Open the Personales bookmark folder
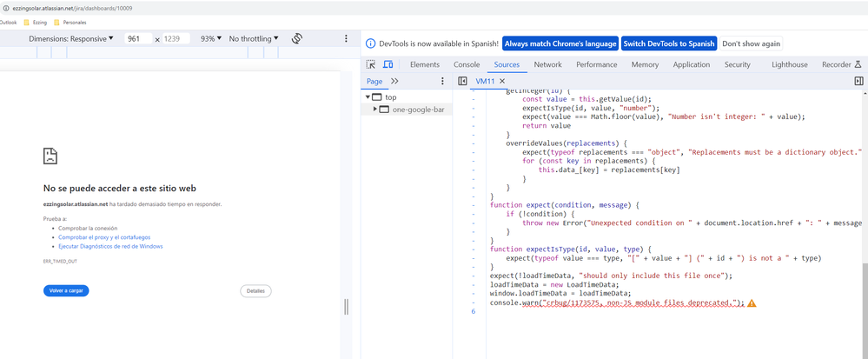Viewport: 868px width, 359px height. click(70, 23)
